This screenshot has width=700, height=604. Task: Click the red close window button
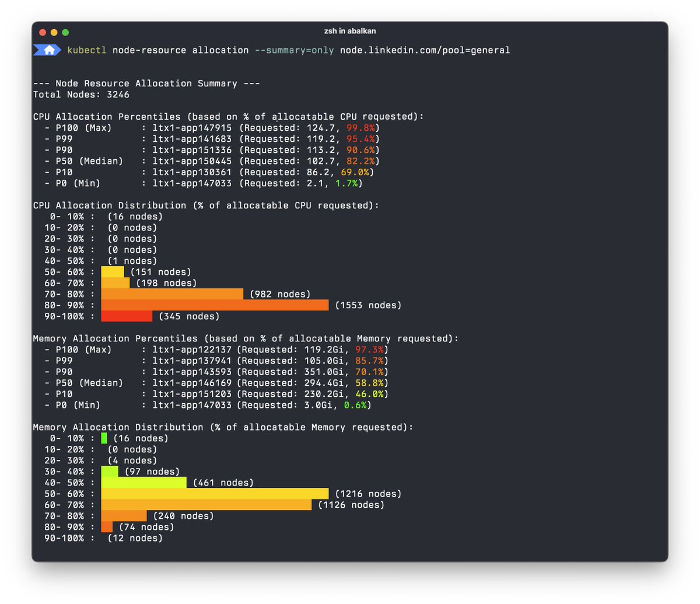click(x=43, y=32)
